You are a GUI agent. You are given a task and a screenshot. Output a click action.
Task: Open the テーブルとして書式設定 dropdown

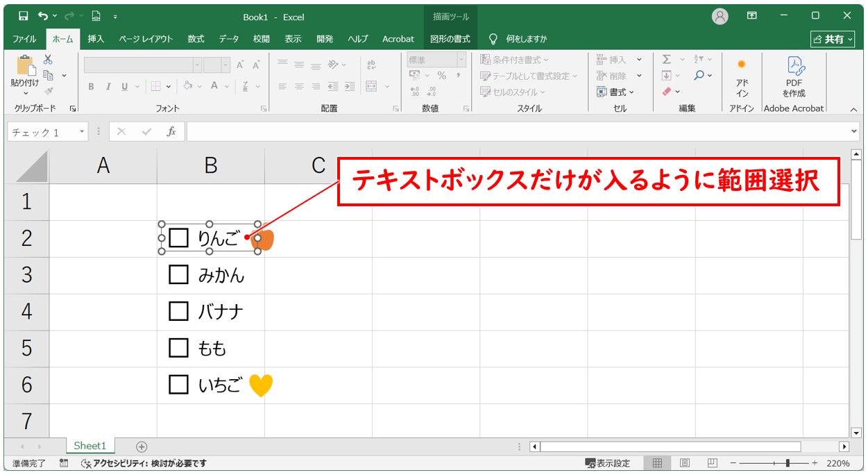[529, 76]
